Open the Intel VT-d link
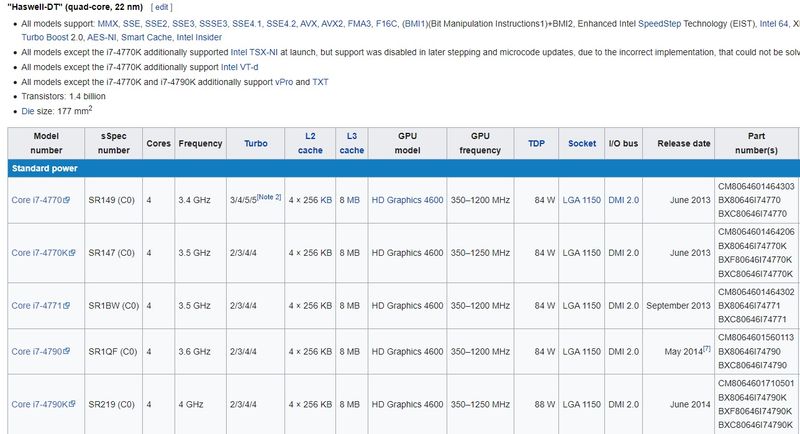 click(239, 67)
